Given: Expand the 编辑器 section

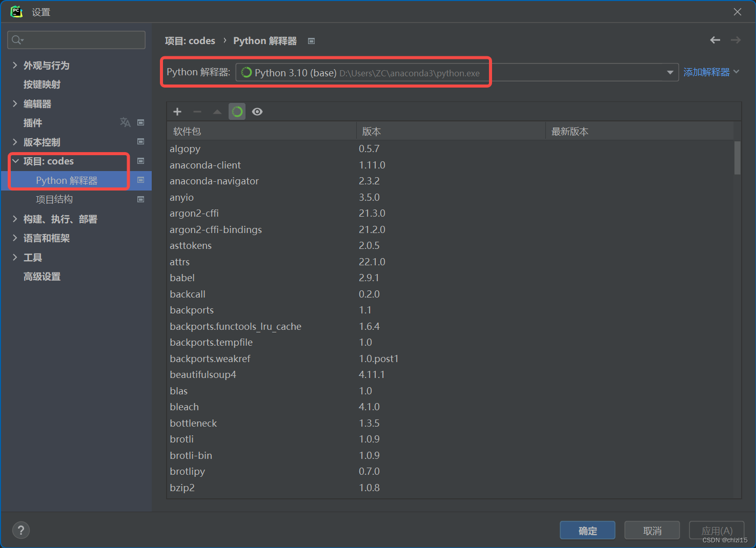Looking at the screenshot, I should tap(15, 103).
